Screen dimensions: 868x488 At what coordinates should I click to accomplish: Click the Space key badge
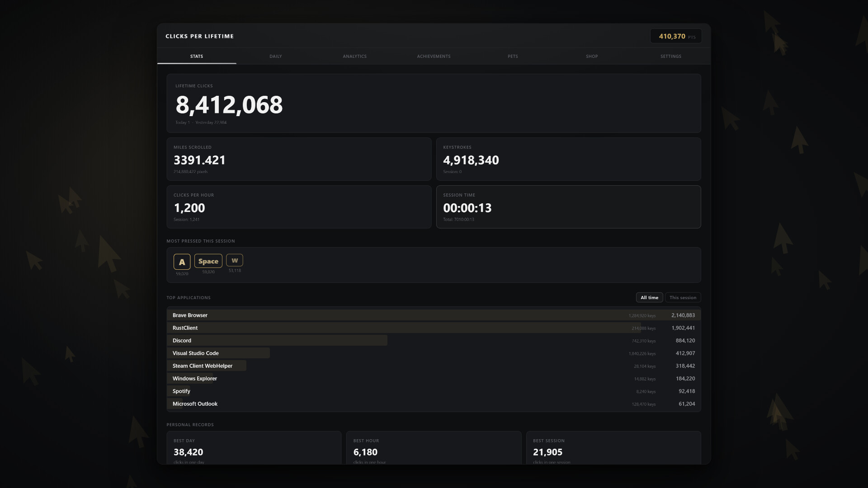[x=208, y=261]
